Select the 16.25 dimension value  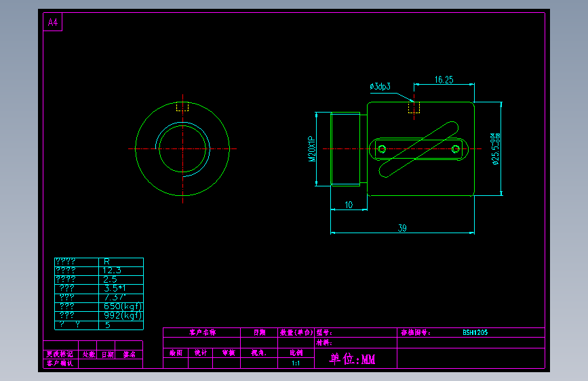click(x=444, y=80)
